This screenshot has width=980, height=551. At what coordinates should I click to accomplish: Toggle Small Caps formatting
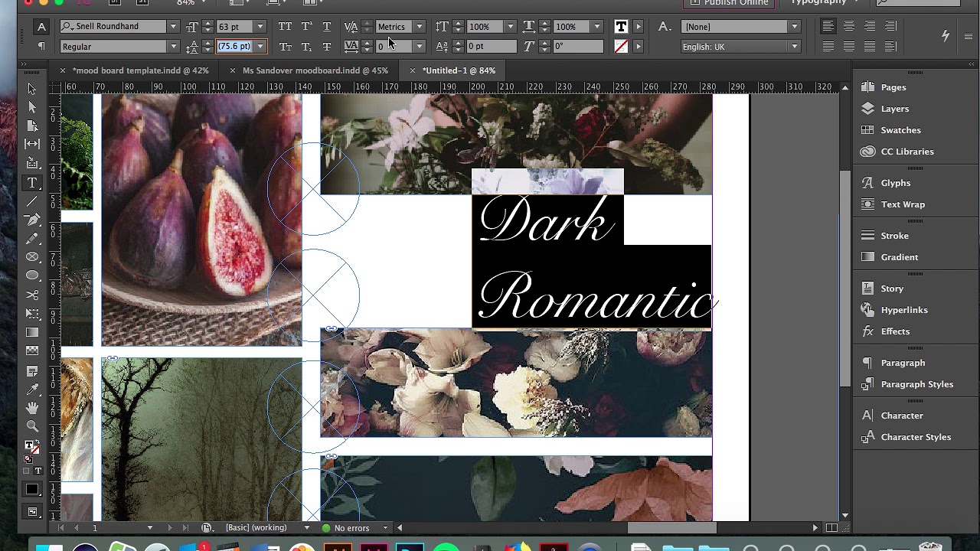(285, 47)
